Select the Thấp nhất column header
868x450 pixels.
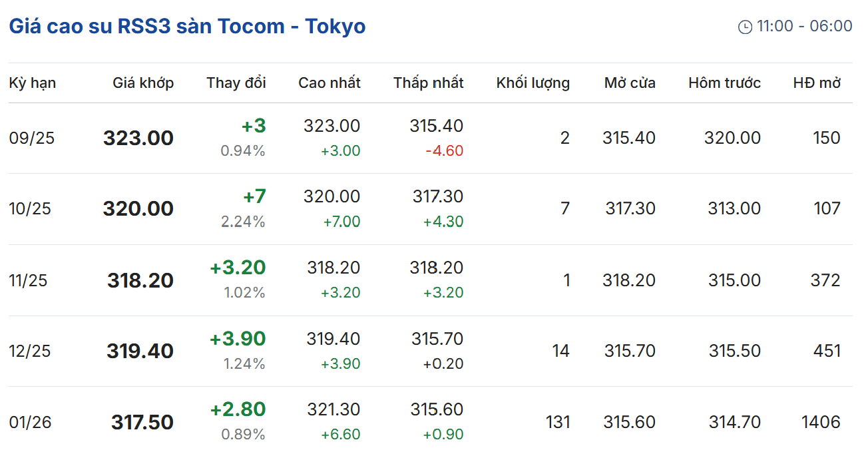pyautogui.click(x=429, y=83)
